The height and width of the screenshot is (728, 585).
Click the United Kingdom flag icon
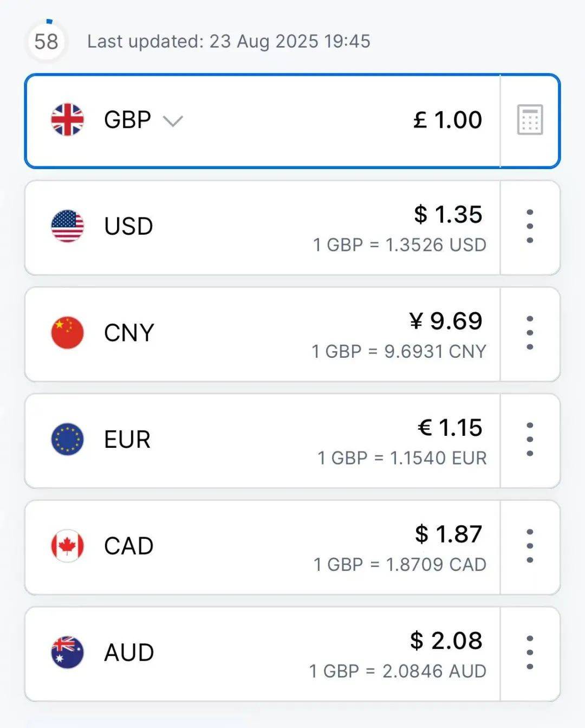point(67,119)
